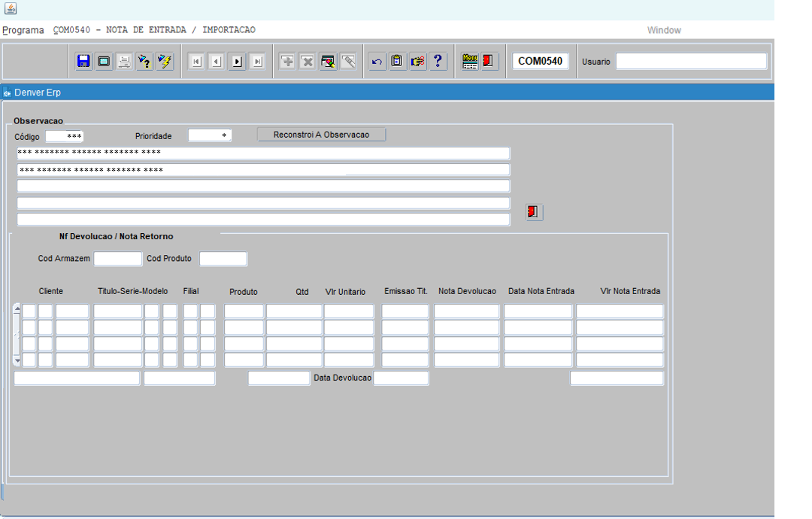Open the Programa menu

point(23,30)
